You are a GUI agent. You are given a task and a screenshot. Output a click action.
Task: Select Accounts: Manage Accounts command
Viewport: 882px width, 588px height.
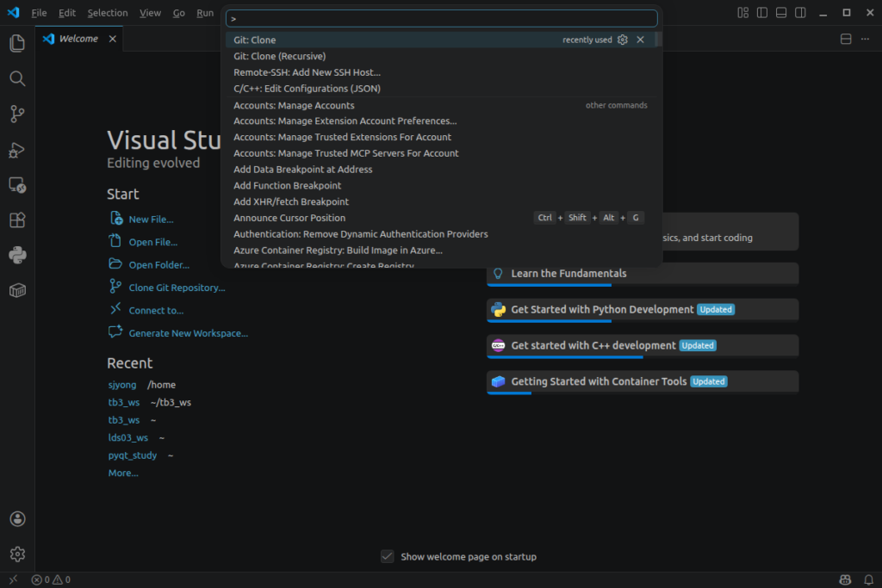click(442, 105)
